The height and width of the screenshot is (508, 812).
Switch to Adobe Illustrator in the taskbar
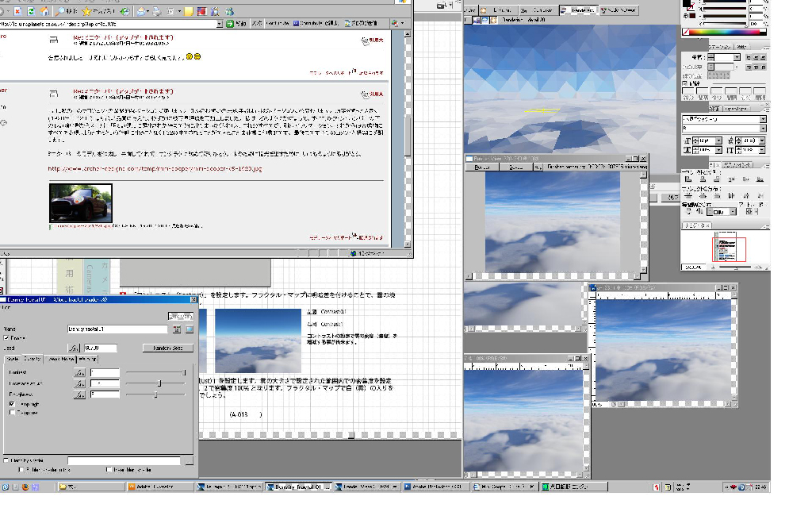[x=159, y=487]
